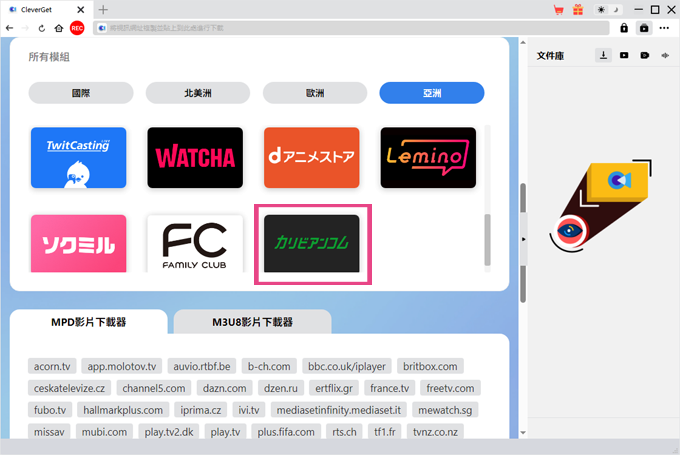Image resolution: width=680 pixels, height=455 pixels.
Task: Open the video library in the 文件庫 panel
Action: (x=624, y=56)
